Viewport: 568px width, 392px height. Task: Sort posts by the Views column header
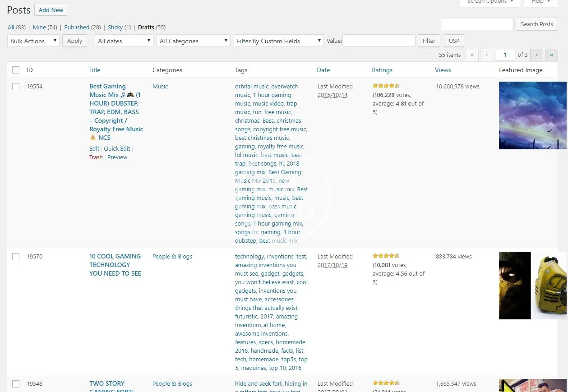point(443,70)
